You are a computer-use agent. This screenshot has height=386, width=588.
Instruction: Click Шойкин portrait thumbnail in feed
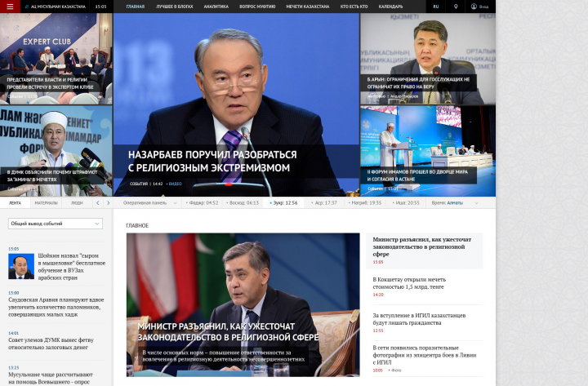[21, 267]
